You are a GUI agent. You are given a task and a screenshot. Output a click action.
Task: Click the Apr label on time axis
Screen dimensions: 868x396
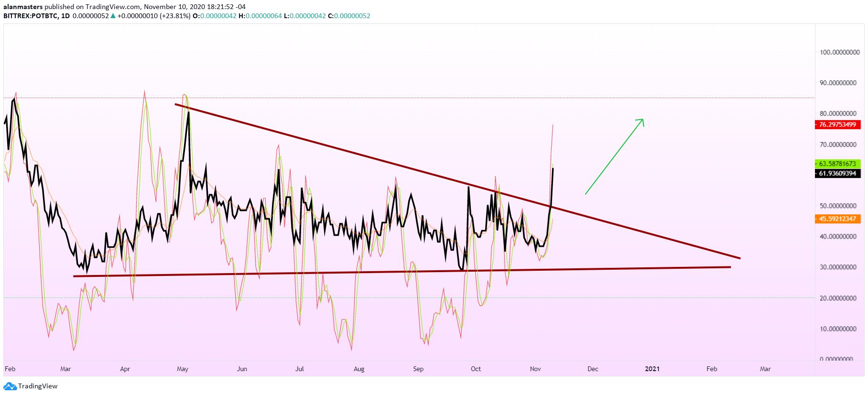[x=125, y=369]
